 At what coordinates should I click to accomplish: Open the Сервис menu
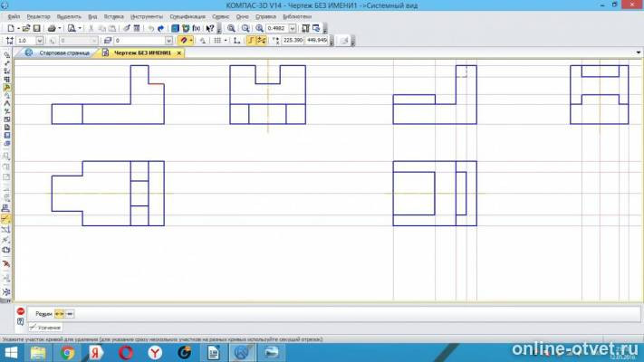tap(220, 16)
